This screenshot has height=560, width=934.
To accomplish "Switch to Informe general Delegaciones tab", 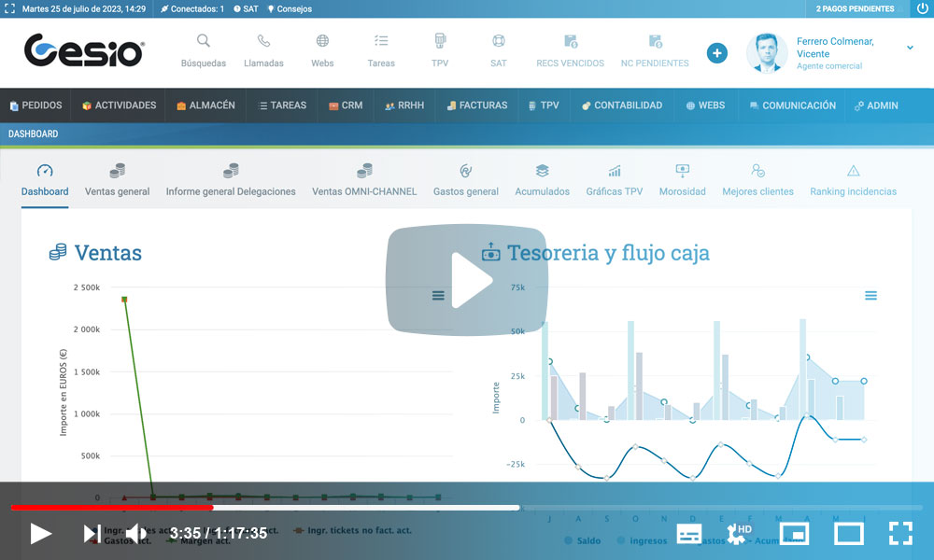I will (231, 180).
